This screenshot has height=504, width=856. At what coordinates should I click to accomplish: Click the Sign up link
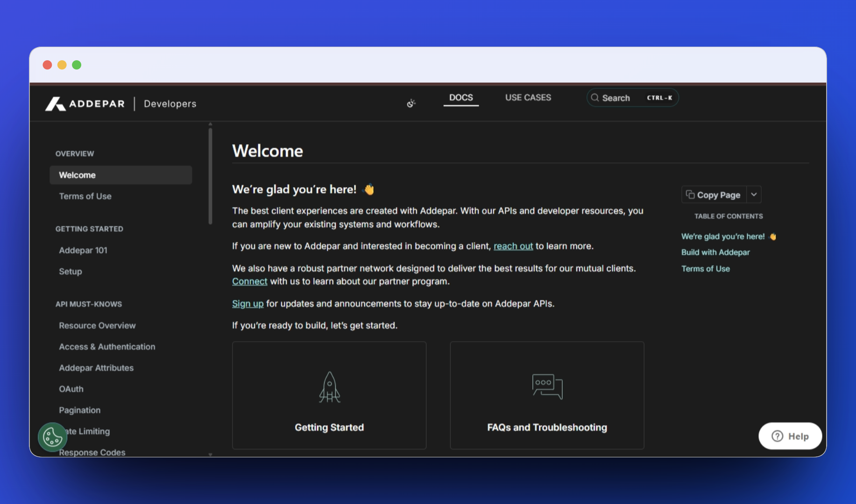(248, 304)
